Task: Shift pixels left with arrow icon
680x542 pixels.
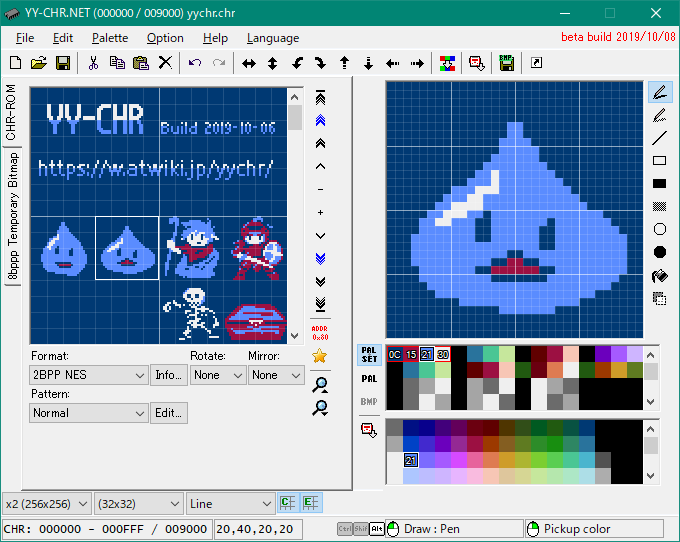Action: coord(392,64)
